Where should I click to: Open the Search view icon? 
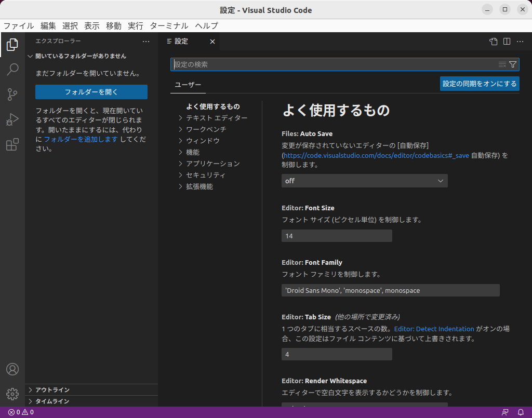pos(12,70)
